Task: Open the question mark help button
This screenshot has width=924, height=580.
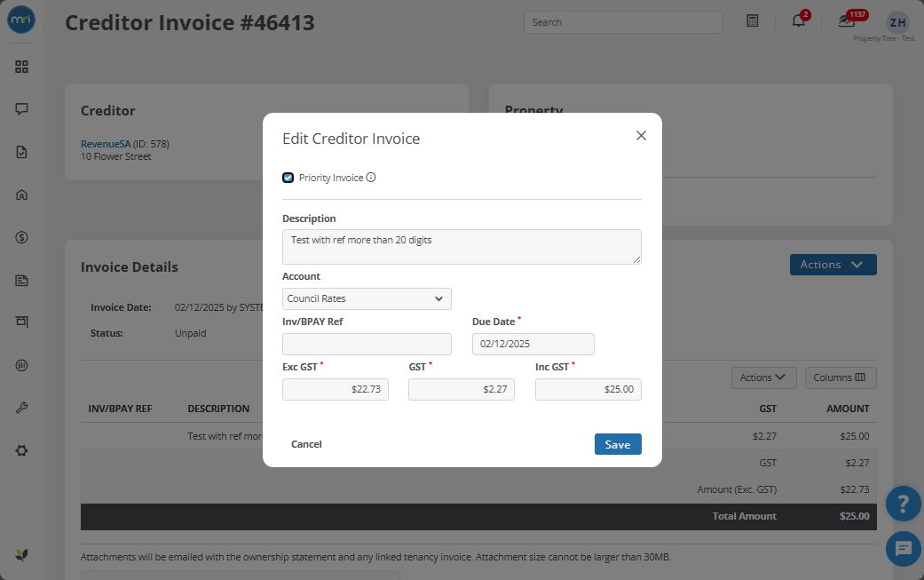Action: 904,504
